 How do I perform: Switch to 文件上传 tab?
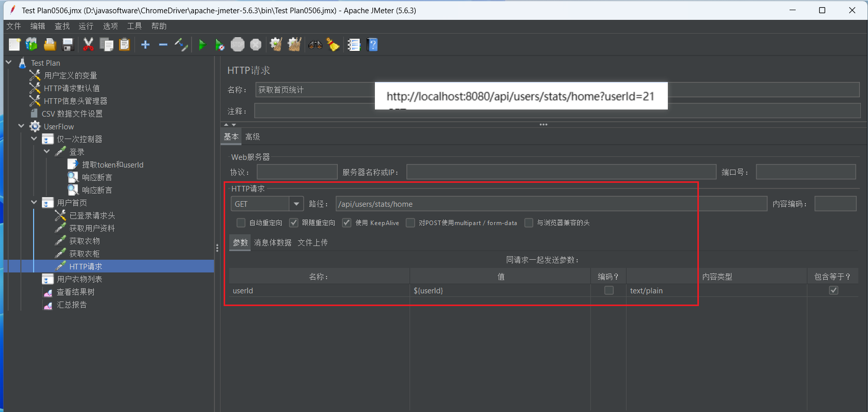click(x=313, y=242)
